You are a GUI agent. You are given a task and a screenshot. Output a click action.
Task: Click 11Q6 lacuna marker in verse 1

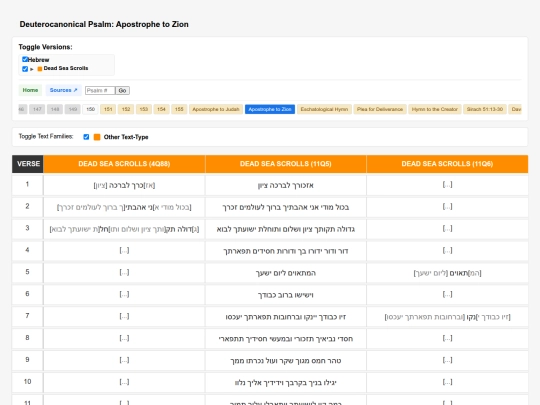click(x=447, y=185)
